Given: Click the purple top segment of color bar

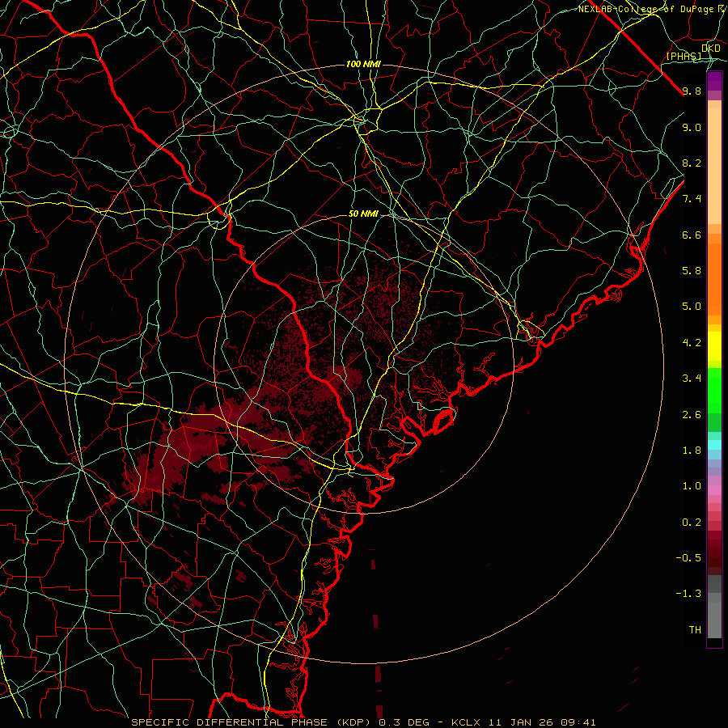Looking at the screenshot, I should (x=714, y=81).
